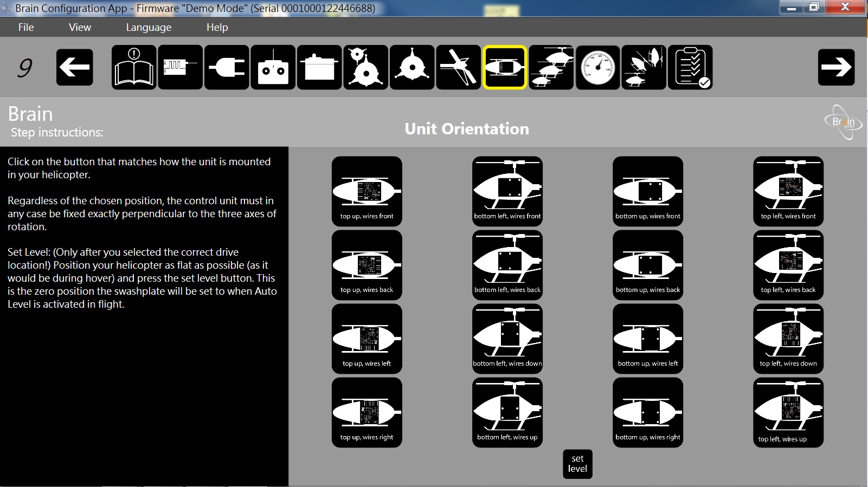Go back using the left arrow button
868x487 pixels.
tap(75, 67)
